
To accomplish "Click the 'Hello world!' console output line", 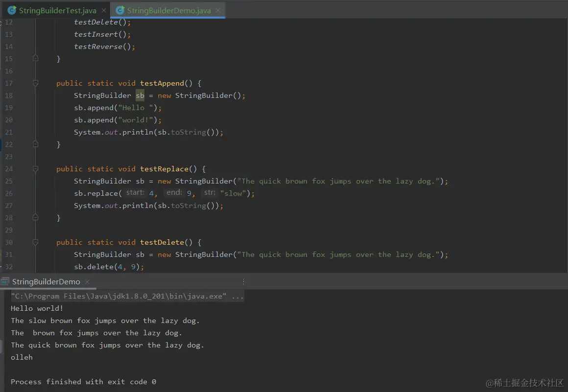I will coord(37,308).
